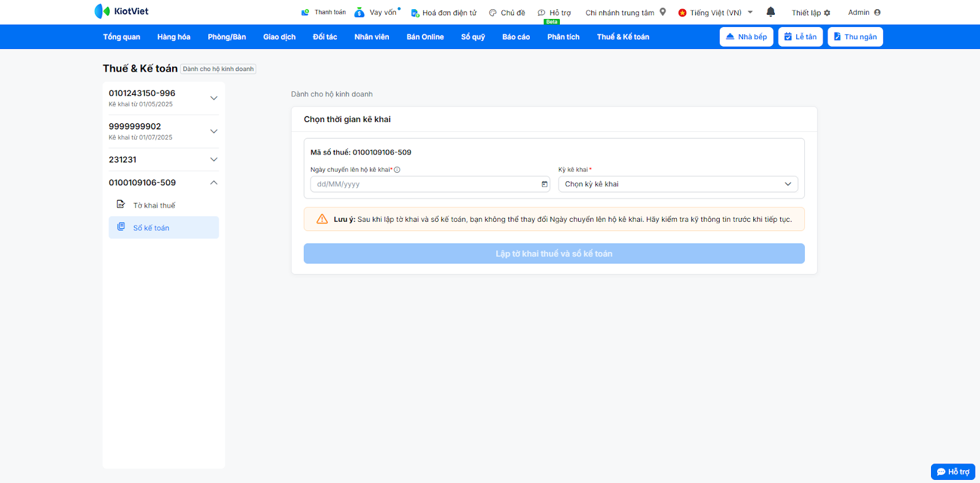Click the Lễ tân button
This screenshot has height=483, width=980.
(801, 37)
